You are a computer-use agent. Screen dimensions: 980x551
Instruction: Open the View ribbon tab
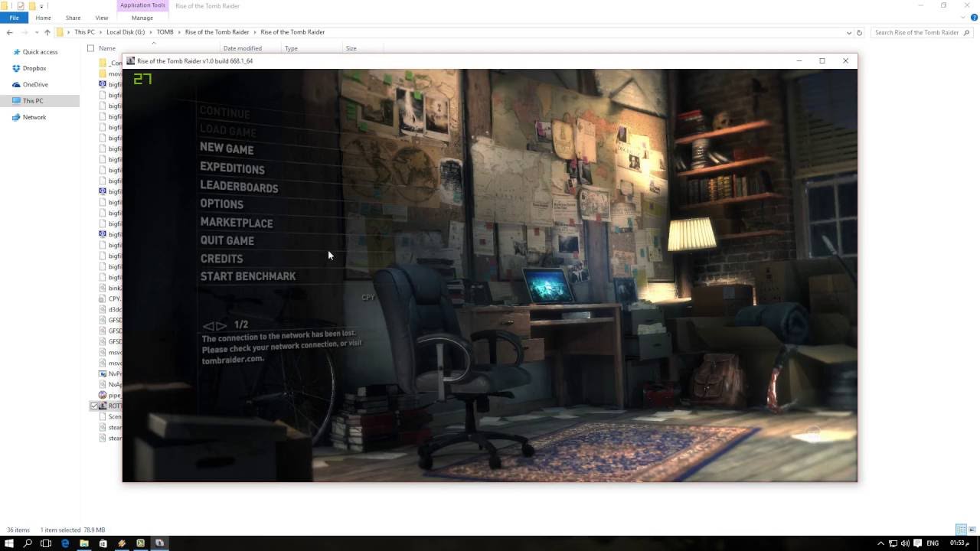pos(101,18)
